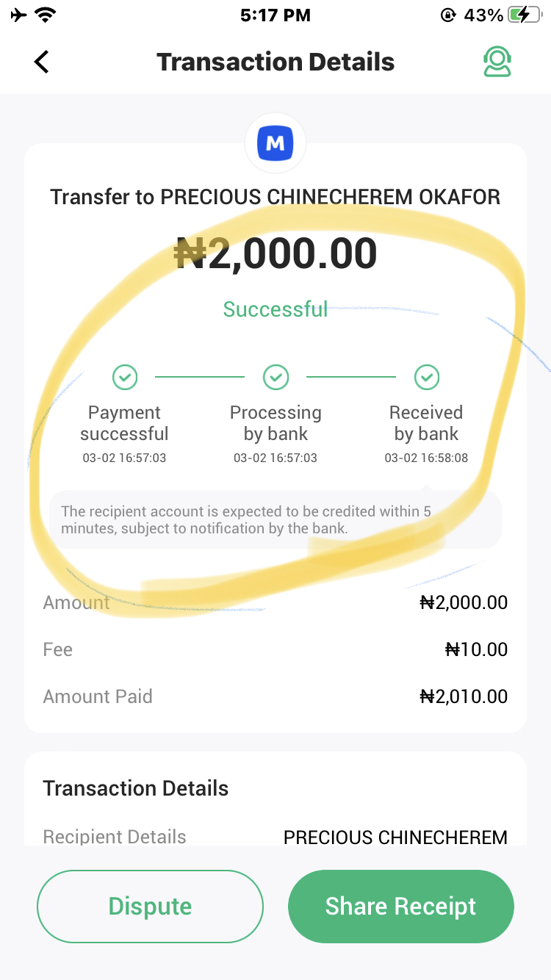Tap the back arrow icon
The width and height of the screenshot is (551, 980).
[x=42, y=62]
